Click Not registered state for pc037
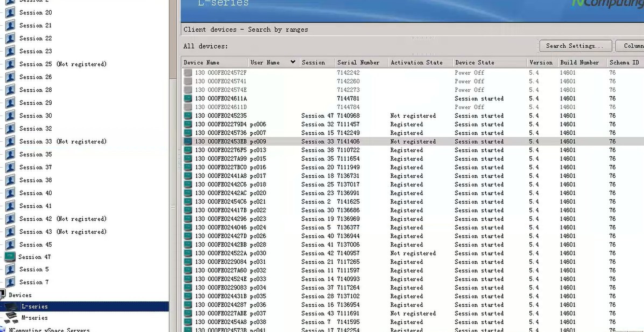This screenshot has height=332, width=644. point(413,313)
